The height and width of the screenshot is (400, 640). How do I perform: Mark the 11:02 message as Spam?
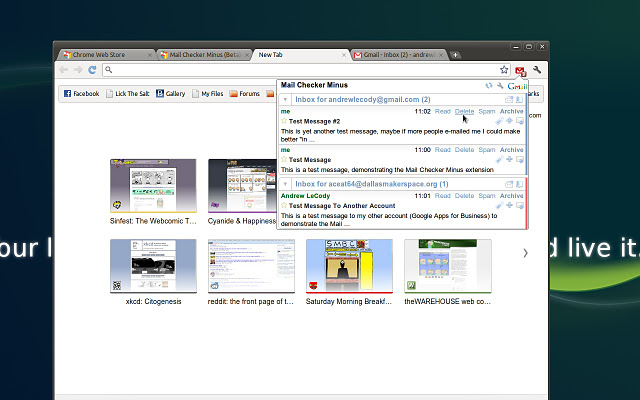click(x=487, y=111)
